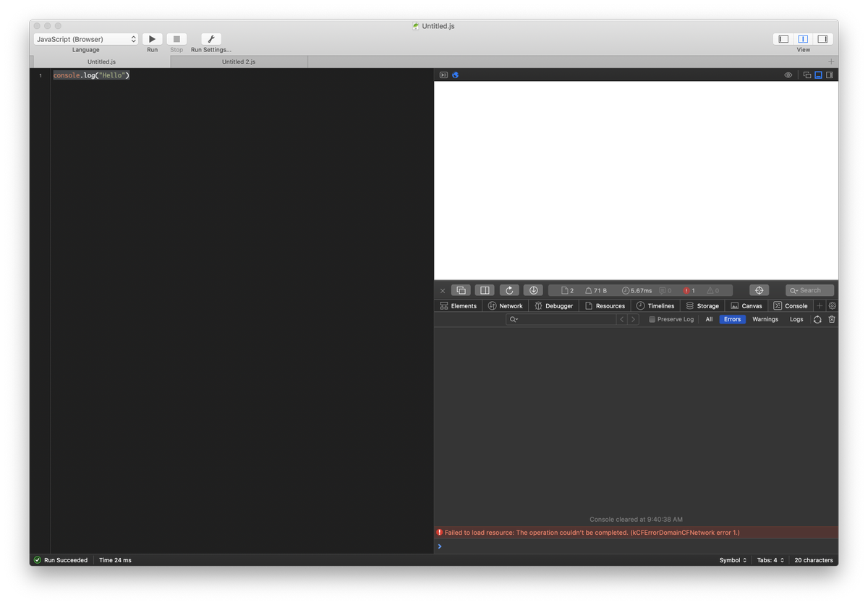Open Run Settings wrench button

coord(211,39)
